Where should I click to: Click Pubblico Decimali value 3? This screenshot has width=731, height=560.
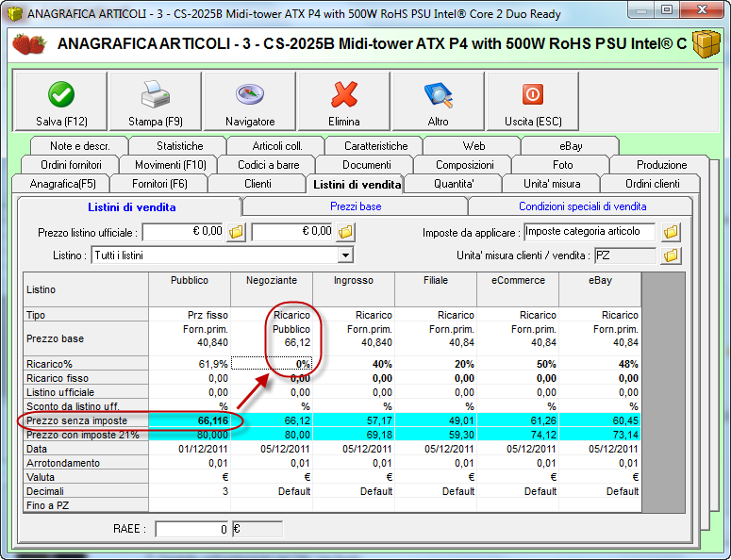coord(190,491)
